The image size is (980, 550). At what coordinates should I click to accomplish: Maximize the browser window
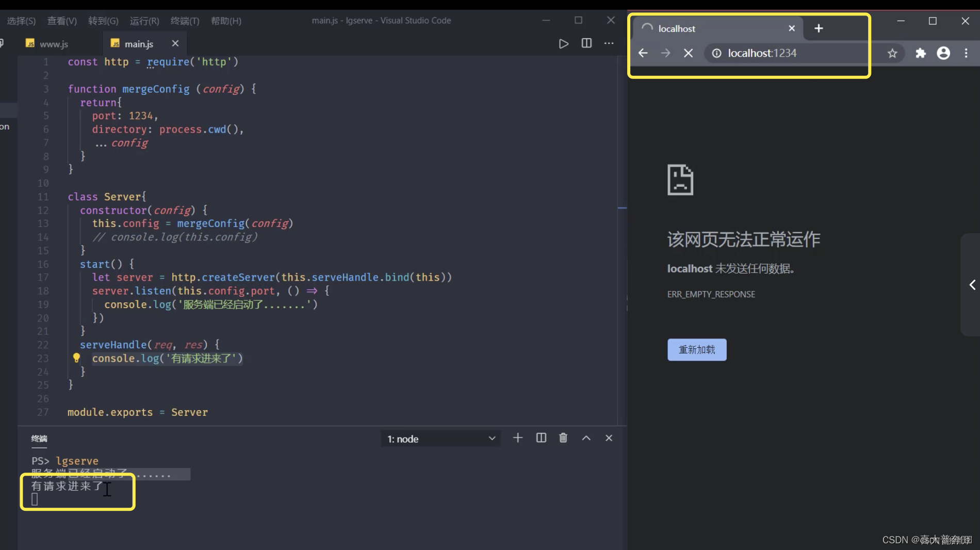(x=933, y=21)
